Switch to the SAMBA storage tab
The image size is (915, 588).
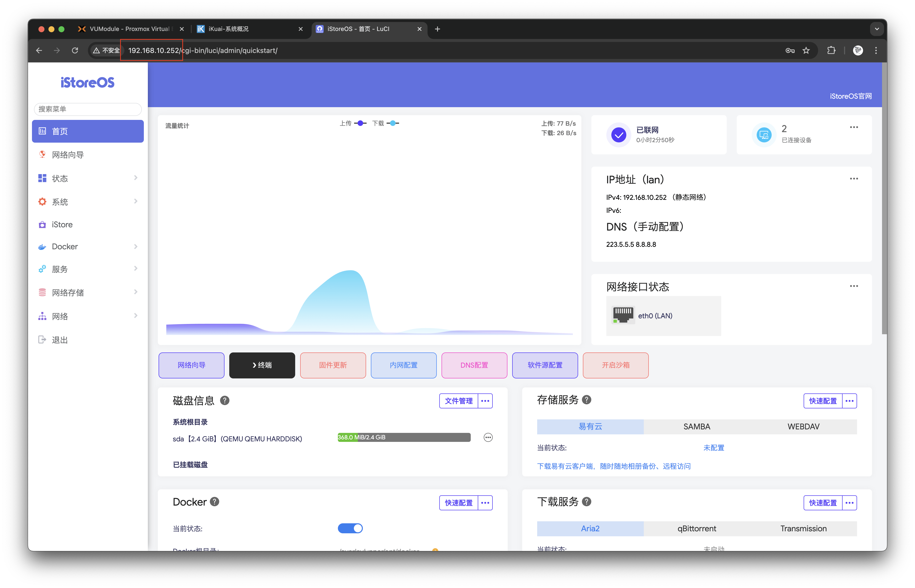click(x=697, y=426)
